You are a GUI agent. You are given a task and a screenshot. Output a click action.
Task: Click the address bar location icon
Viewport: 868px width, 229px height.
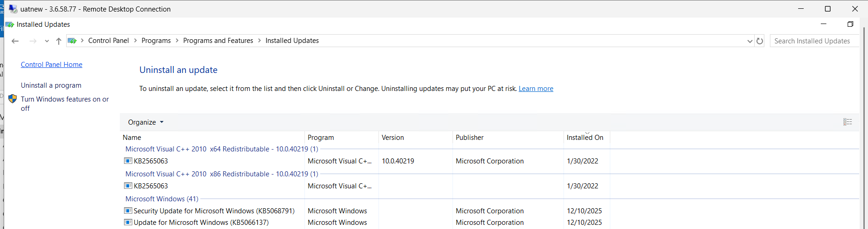pyautogui.click(x=72, y=41)
